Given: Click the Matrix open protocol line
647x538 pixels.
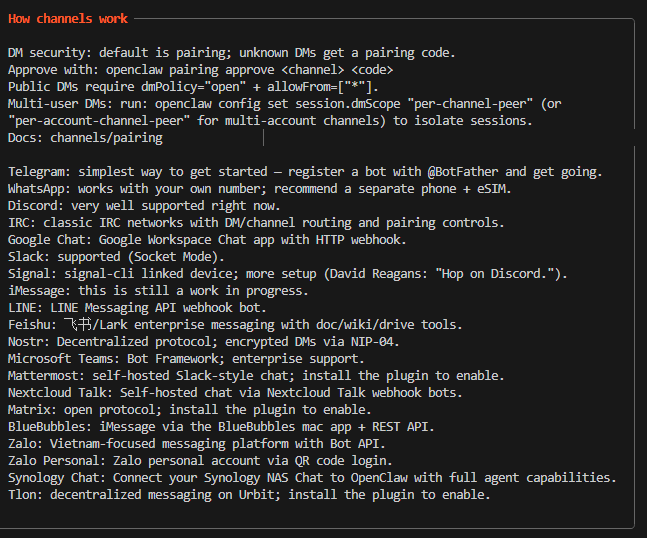Looking at the screenshot, I should click(x=189, y=410).
